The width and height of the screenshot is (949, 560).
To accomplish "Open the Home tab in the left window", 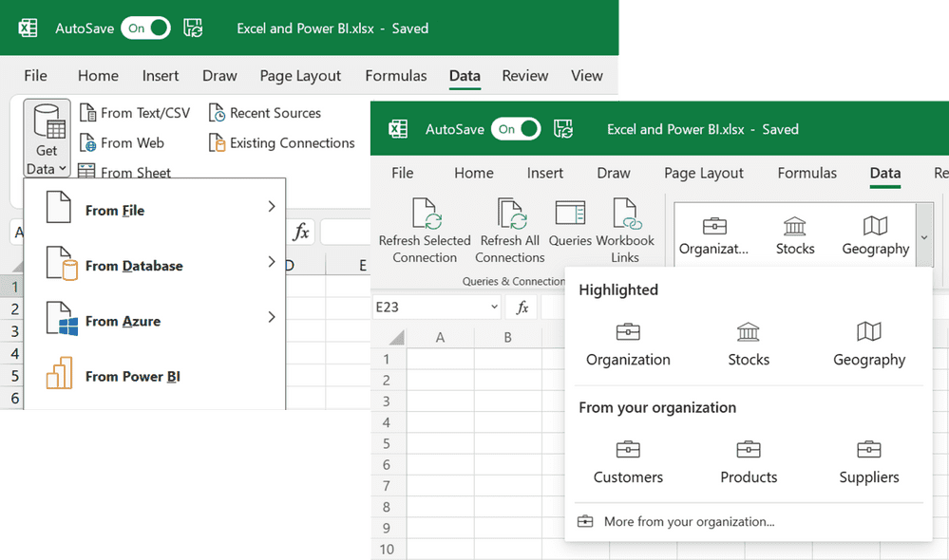I will pos(98,76).
